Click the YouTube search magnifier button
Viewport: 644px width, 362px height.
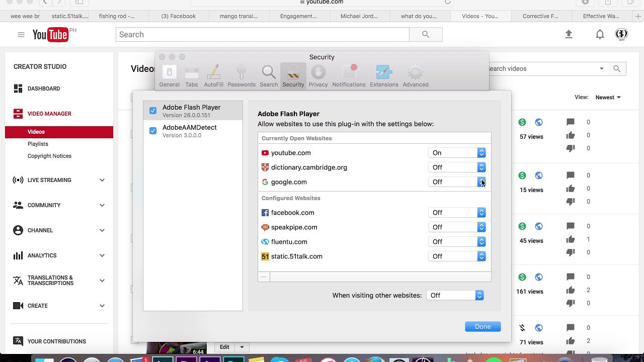426,35
